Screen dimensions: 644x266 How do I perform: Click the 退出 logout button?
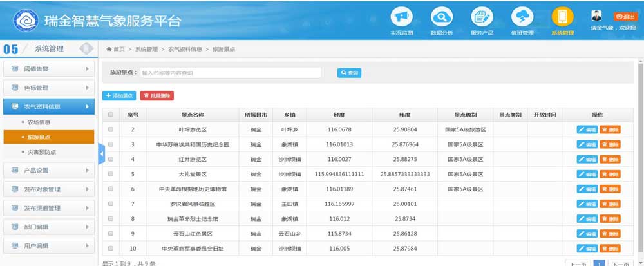coord(625,16)
